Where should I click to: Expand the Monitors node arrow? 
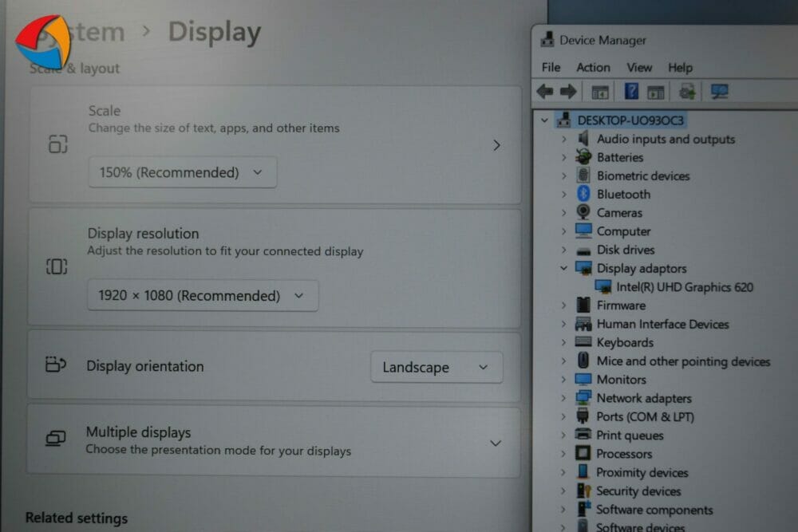tap(563, 380)
